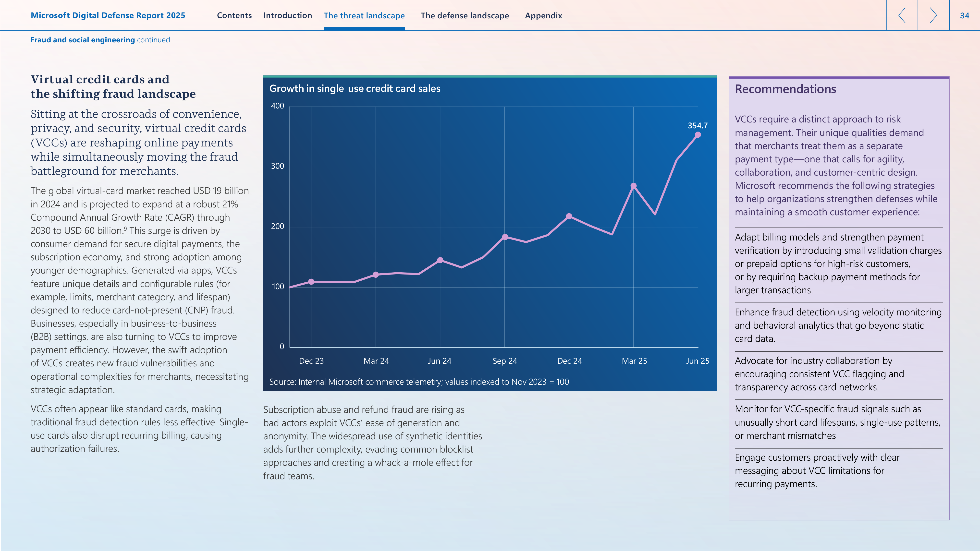
Task: Click the Sitting at the crossroads intro paragraph
Action: click(x=138, y=143)
